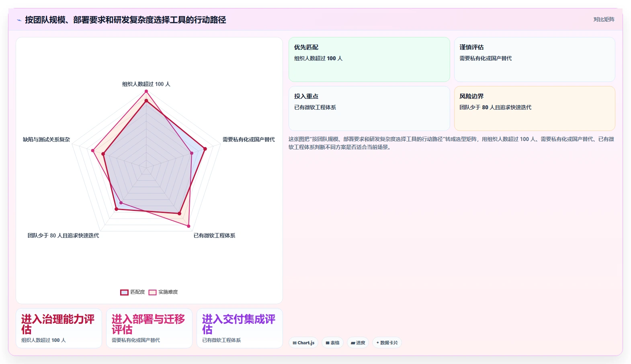This screenshot has height=364, width=631.
Task: Click the 进入交付集成评估 card
Action: pyautogui.click(x=240, y=328)
